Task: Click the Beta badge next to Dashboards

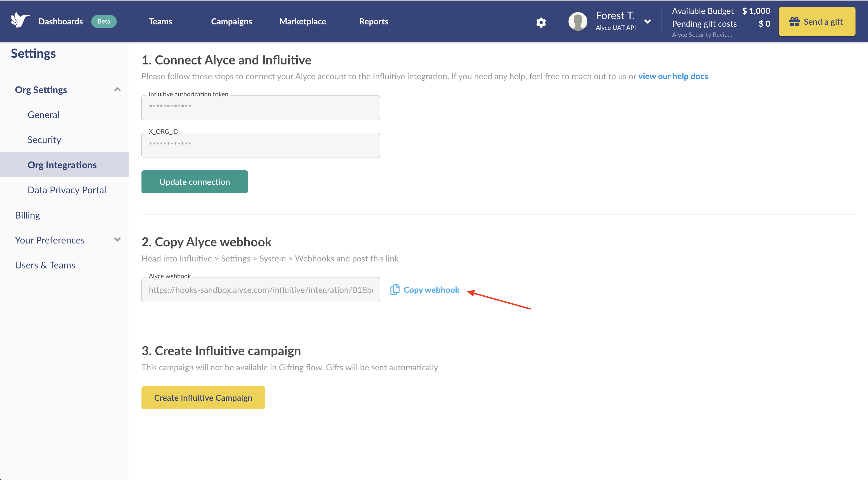Action: (104, 21)
